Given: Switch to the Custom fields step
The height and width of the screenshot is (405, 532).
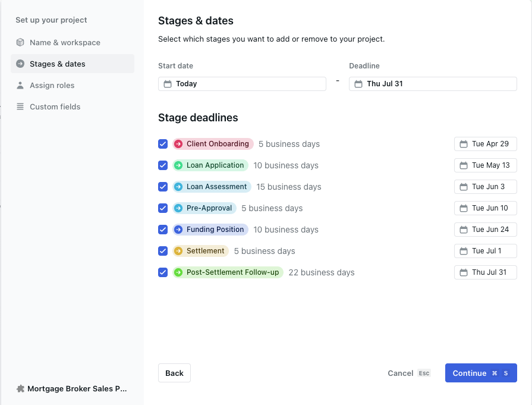Looking at the screenshot, I should 55,107.
